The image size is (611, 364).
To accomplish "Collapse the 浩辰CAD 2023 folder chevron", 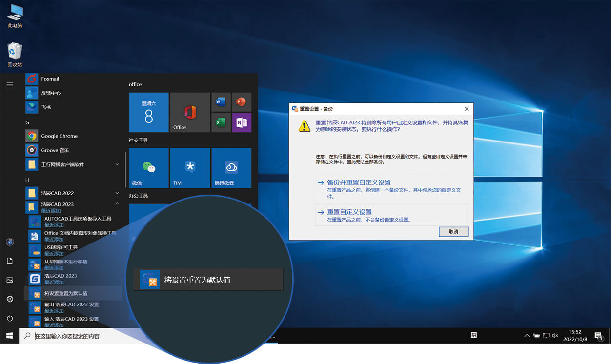I will coord(117,204).
